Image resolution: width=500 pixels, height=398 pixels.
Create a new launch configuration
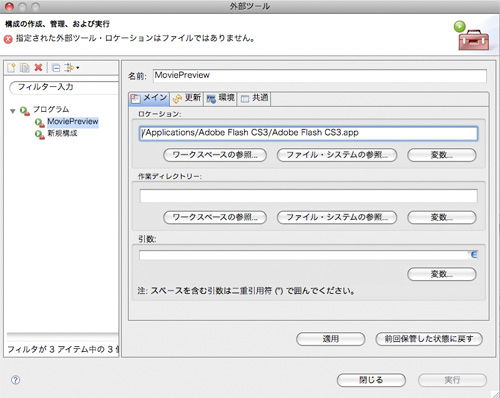pos(11,68)
